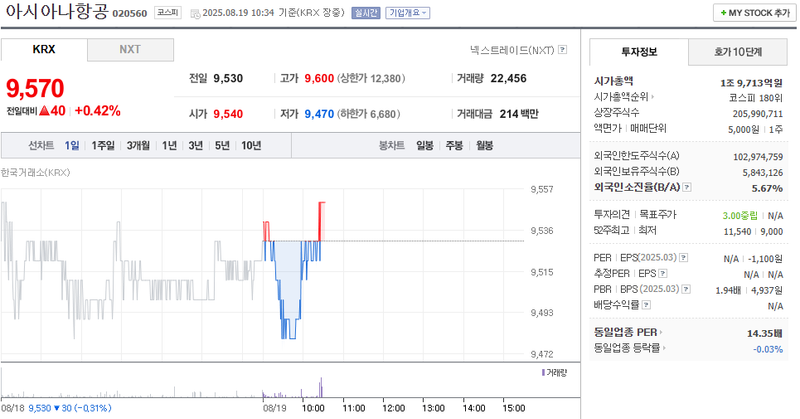
Task: Click the 시가총액 value 1조 9,713억원
Action: point(751,83)
